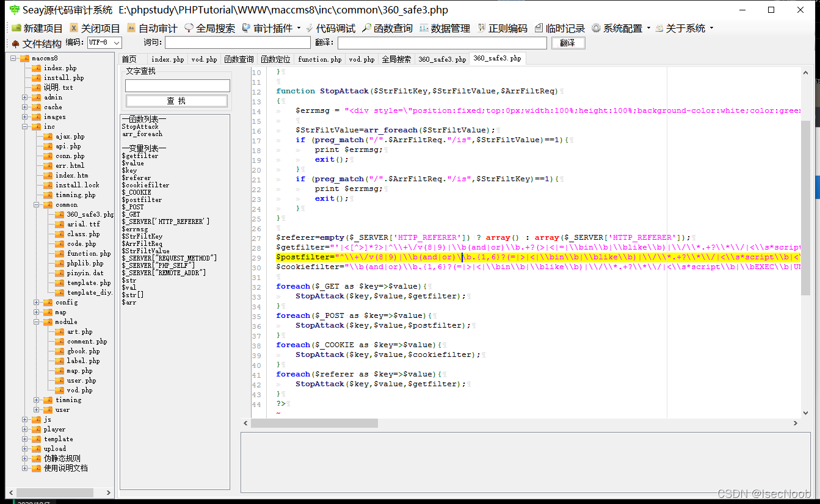Click the 审计插件 toolbar icon

[x=247, y=28]
